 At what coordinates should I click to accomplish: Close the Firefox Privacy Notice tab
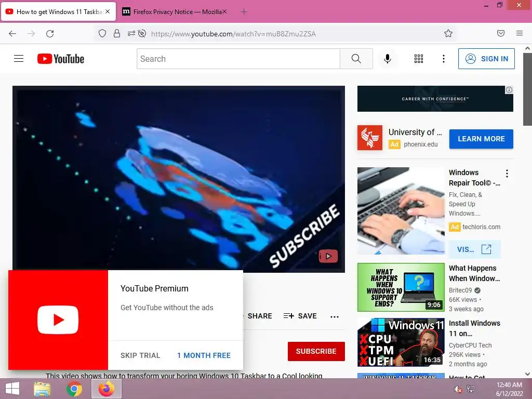click(224, 11)
